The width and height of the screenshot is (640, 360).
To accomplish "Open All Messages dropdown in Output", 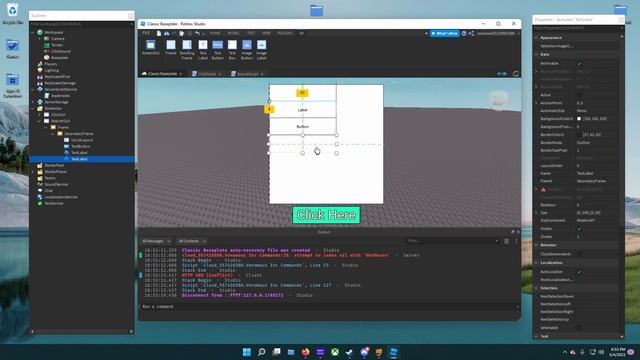I will 156,241.
